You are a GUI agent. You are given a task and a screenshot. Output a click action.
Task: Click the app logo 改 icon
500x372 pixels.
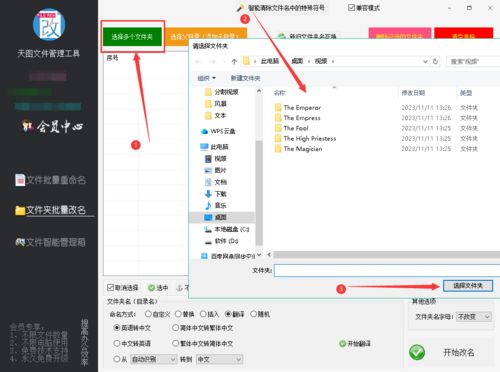point(49,25)
